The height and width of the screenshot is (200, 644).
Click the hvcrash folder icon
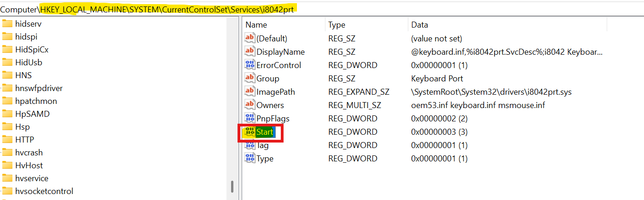coord(7,153)
